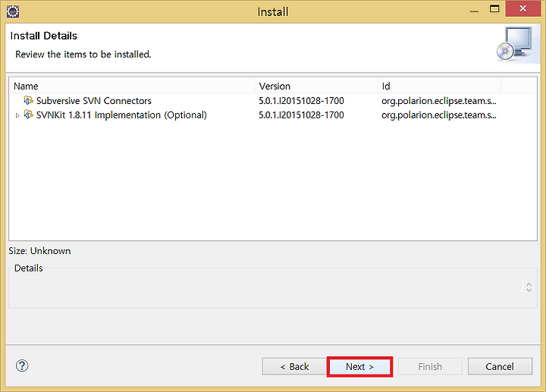546x392 pixels.
Task: Go to next step with Next button
Action: (359, 366)
